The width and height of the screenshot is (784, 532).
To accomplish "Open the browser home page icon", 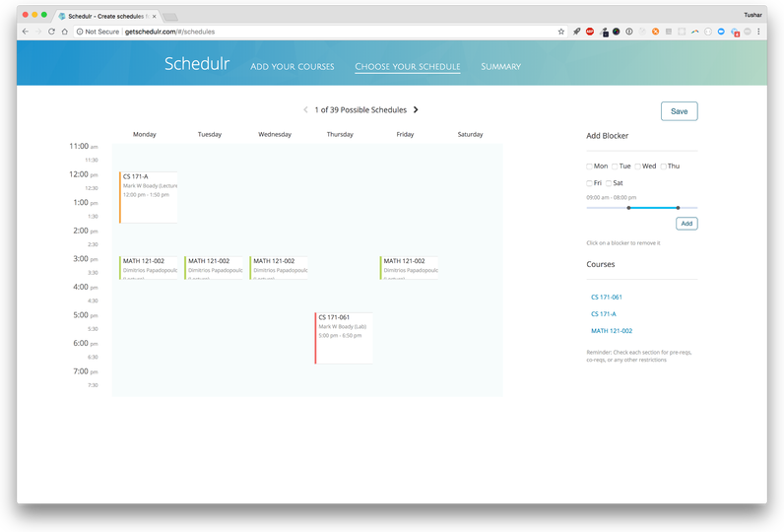I will click(64, 32).
